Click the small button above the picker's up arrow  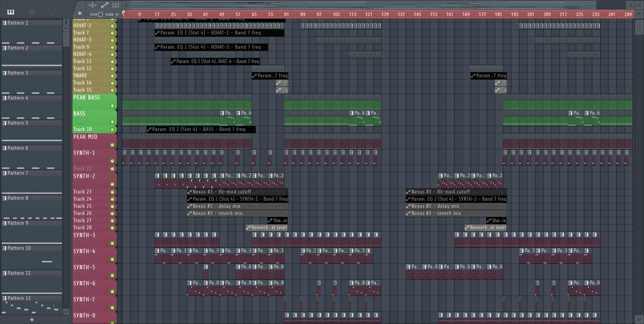point(66,22)
